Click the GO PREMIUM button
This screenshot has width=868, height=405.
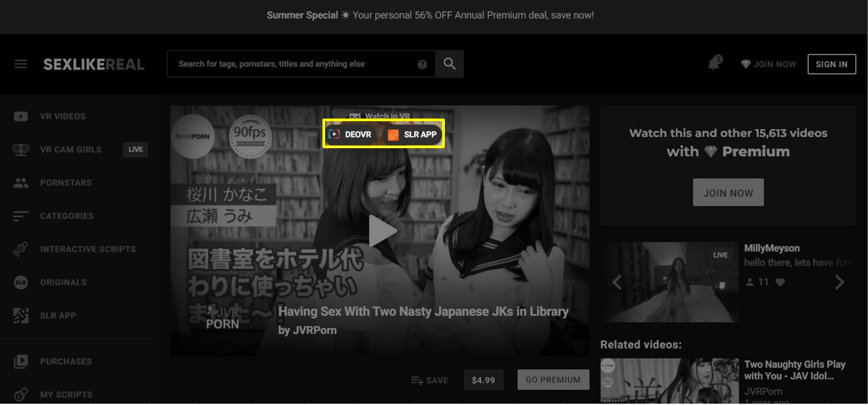553,380
